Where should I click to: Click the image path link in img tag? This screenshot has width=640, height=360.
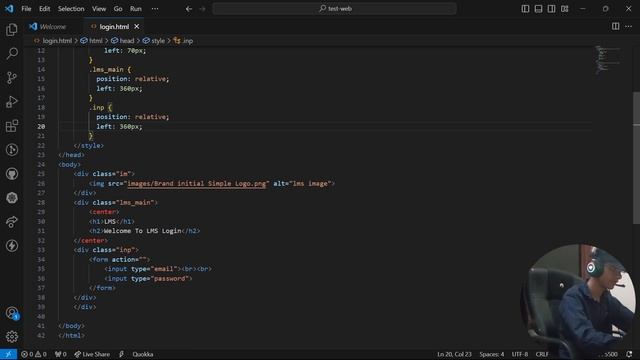click(x=197, y=184)
